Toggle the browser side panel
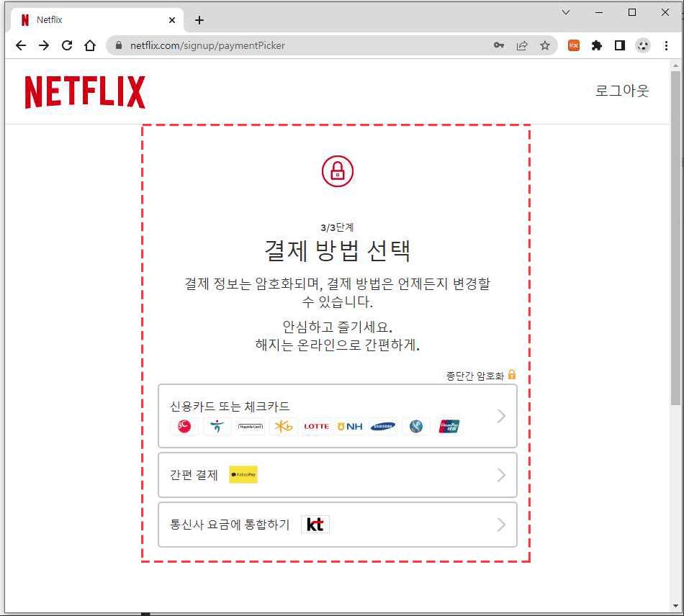This screenshot has width=684, height=616. (x=619, y=45)
